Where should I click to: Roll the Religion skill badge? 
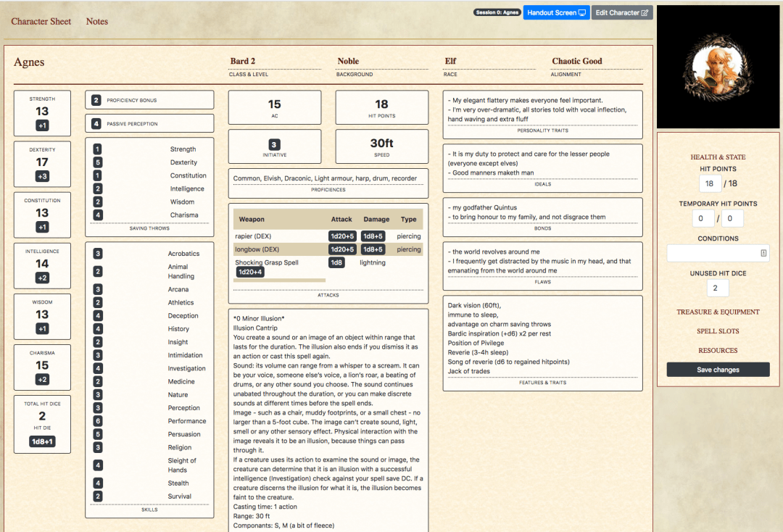click(x=98, y=448)
